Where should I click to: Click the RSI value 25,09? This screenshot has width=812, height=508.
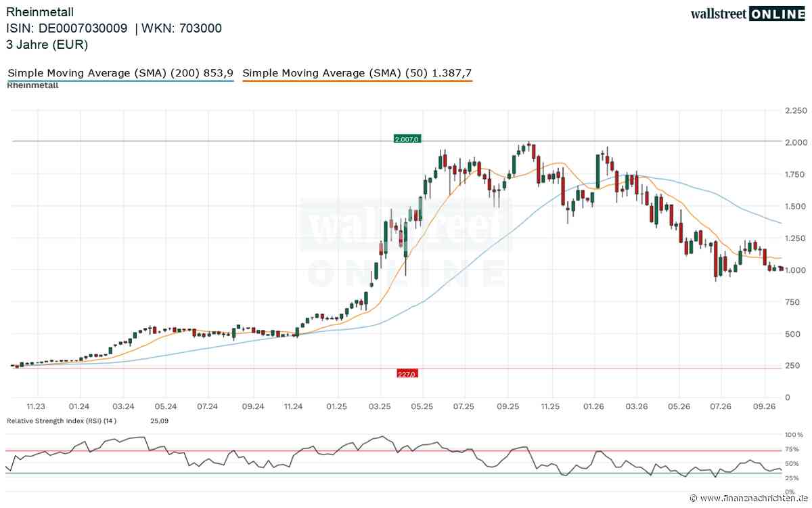[x=158, y=421]
